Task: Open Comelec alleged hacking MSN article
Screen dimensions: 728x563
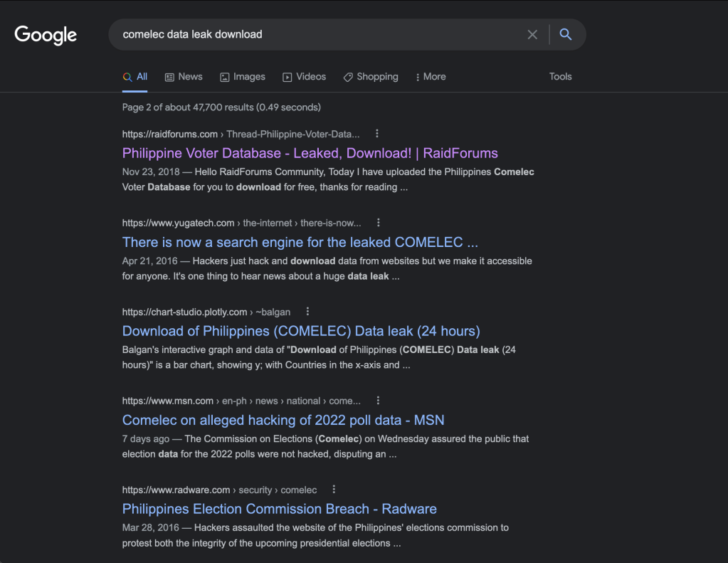Action: pos(283,420)
